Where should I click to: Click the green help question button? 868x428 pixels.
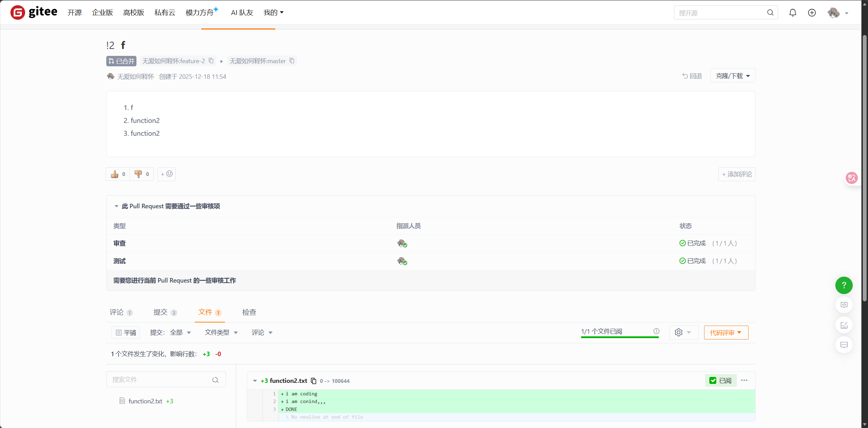point(844,285)
